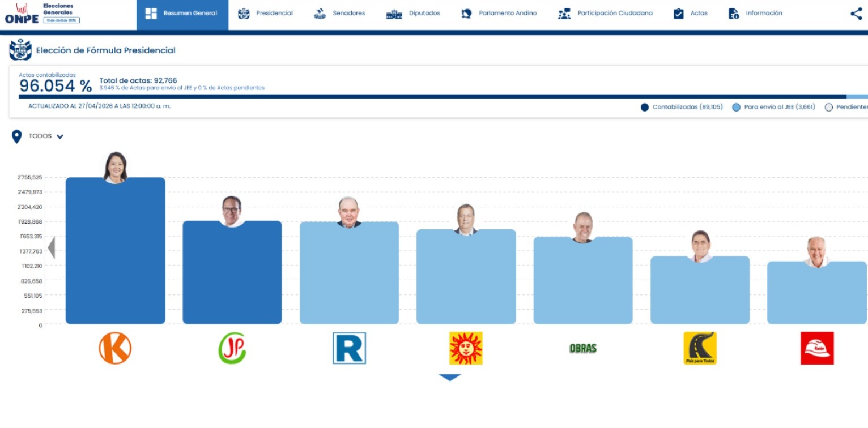Switch to the Presidencial tab
Screen dimensions: 868x428
click(265, 14)
